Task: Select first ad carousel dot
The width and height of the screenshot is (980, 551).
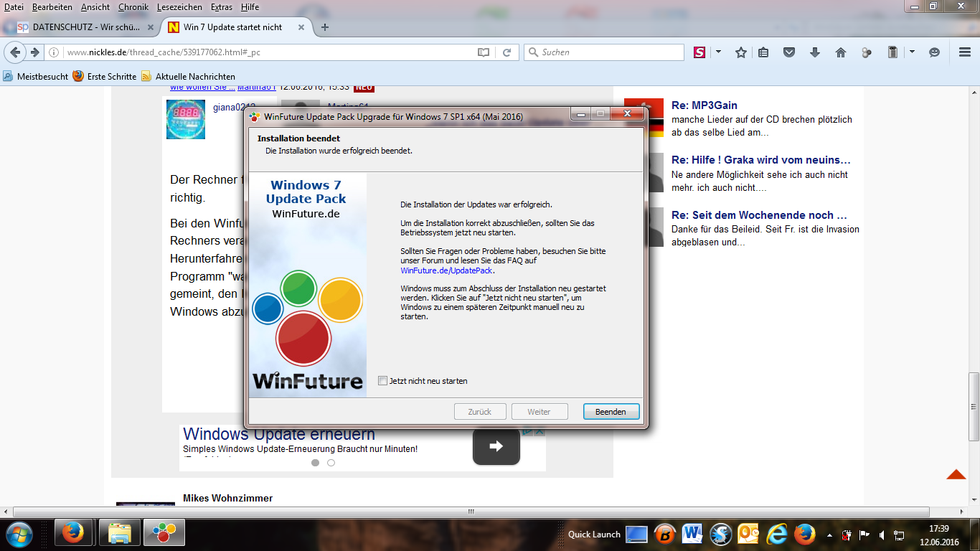Action: [315, 463]
